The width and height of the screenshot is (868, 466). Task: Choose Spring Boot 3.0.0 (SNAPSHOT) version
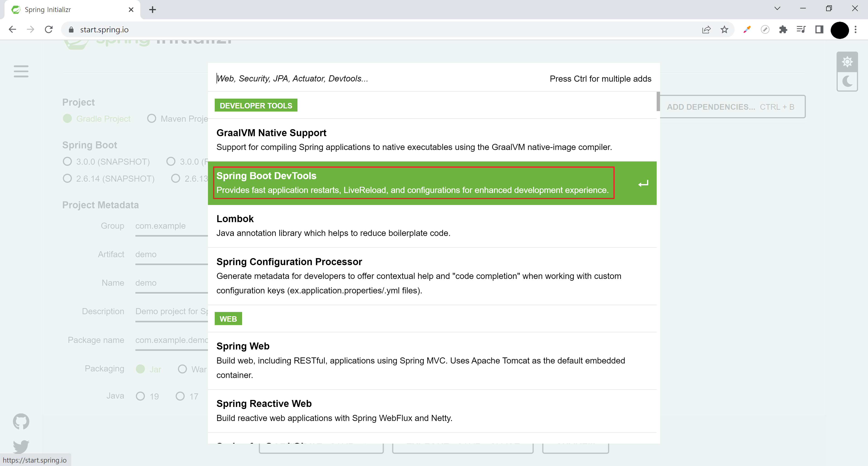pyautogui.click(x=67, y=162)
